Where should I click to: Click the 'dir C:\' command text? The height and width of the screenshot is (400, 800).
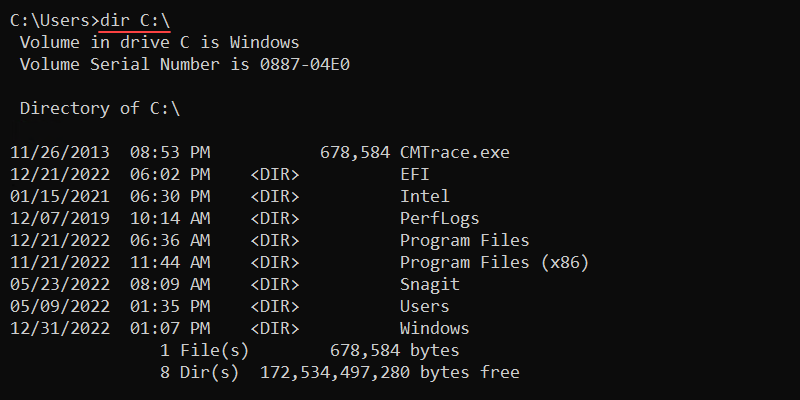135,21
